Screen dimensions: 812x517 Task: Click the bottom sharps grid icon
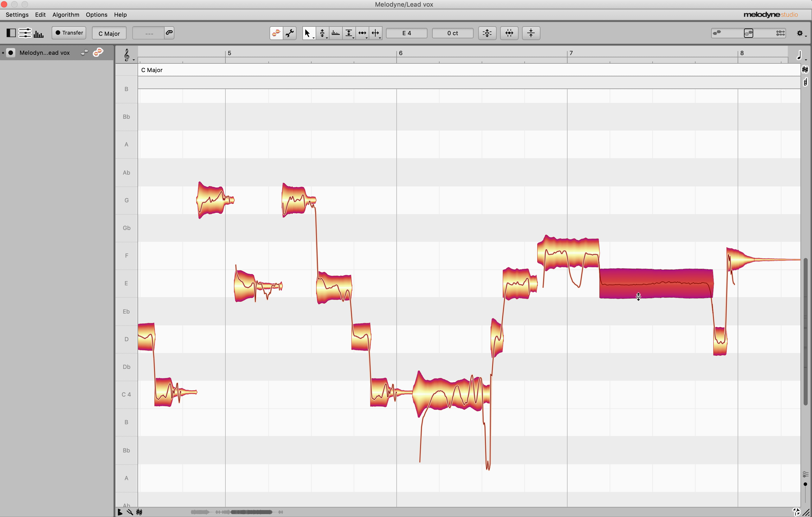(x=139, y=512)
